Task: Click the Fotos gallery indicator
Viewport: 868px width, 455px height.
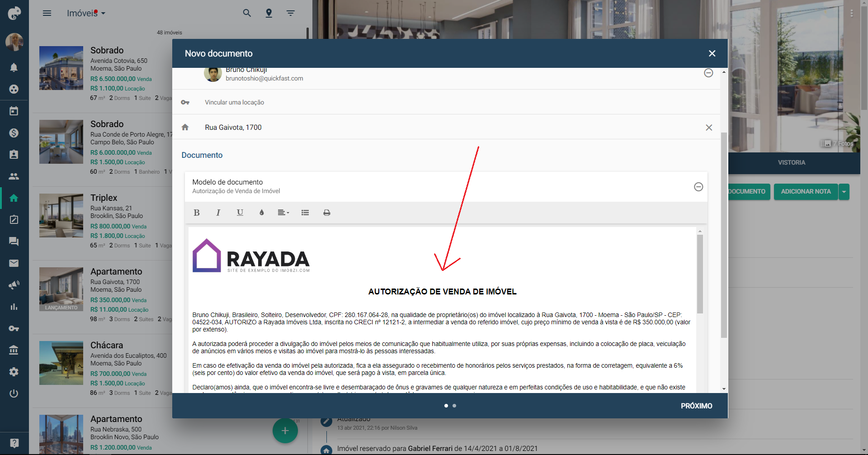Action: 838,143
